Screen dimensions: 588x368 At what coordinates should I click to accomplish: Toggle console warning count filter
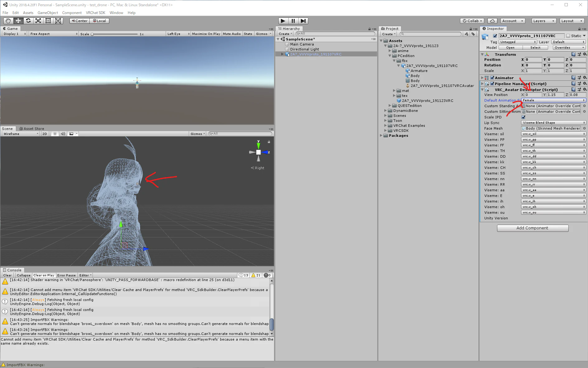[256, 275]
